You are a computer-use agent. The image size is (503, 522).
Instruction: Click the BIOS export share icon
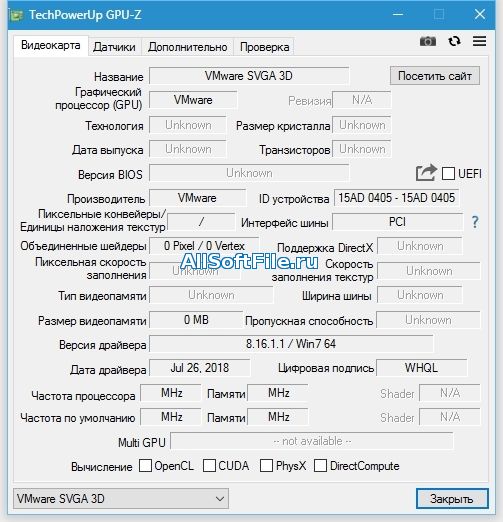[426, 173]
